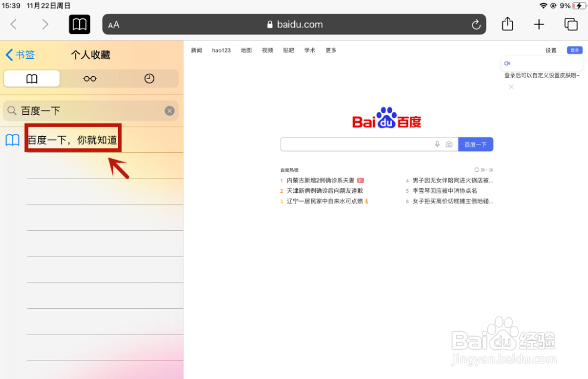Start voice search with microphone icon
The image size is (588, 379).
(x=437, y=144)
